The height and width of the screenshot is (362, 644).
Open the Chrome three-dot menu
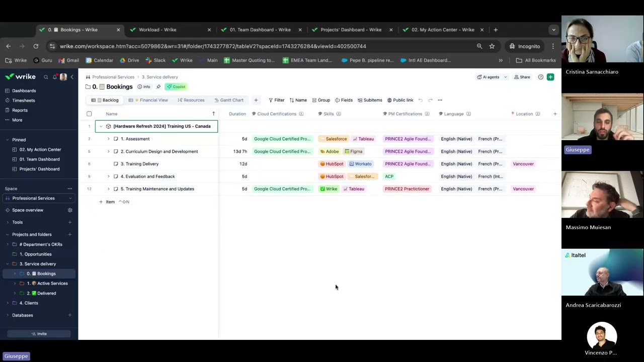[553, 46]
